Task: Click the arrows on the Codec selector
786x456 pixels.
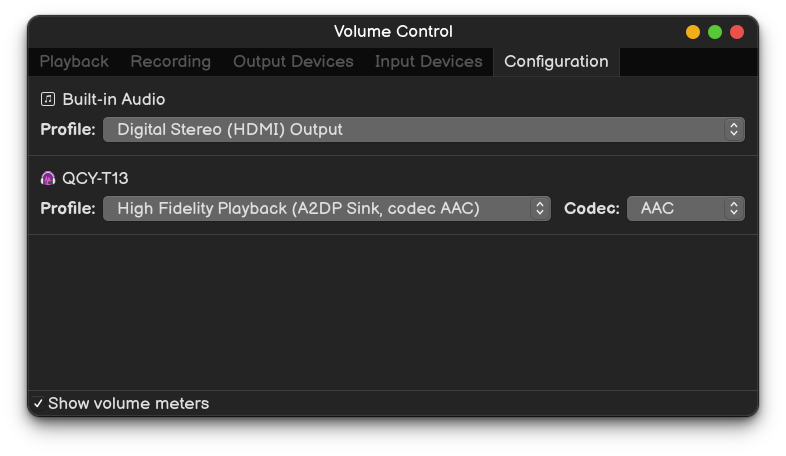Action: pos(734,208)
